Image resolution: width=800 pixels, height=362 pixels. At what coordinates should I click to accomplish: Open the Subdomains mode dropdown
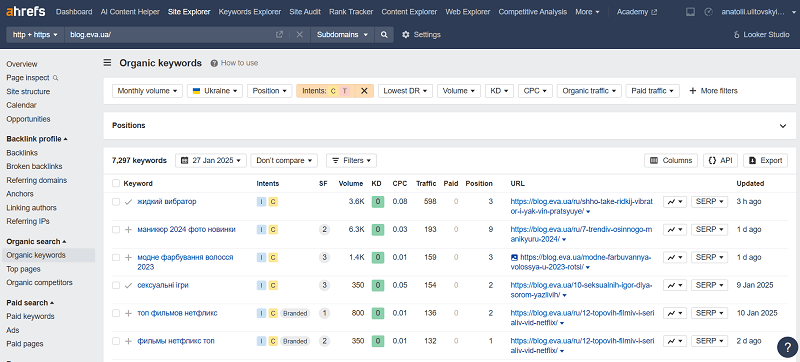(342, 35)
